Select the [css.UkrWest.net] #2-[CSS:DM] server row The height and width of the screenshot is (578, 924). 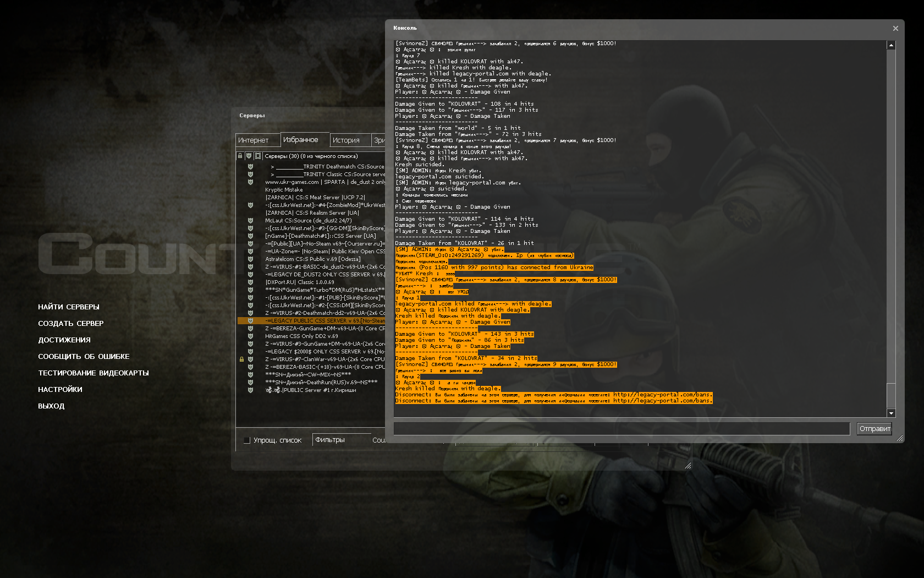[311, 306]
